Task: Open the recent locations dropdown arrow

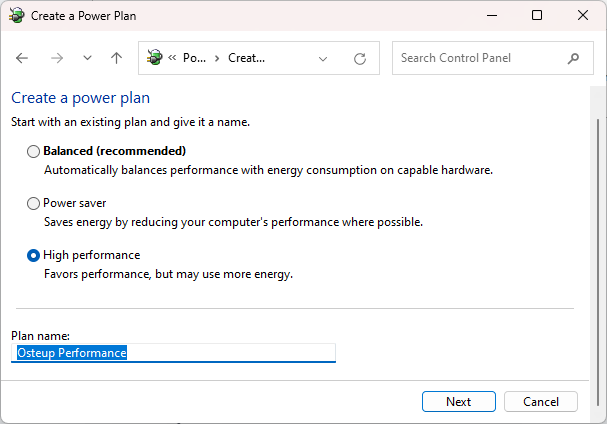Action: 87,58
